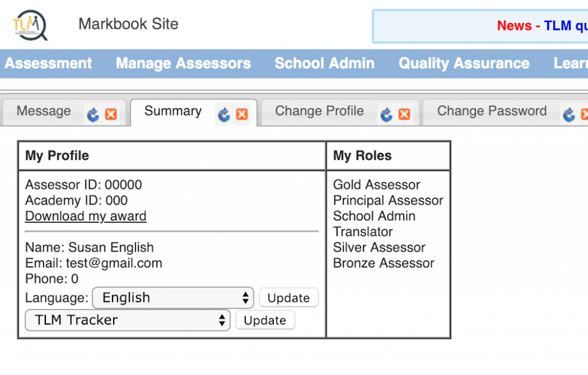Switch to the Change Profile tab
Screen dimensions: 588x375
[319, 111]
